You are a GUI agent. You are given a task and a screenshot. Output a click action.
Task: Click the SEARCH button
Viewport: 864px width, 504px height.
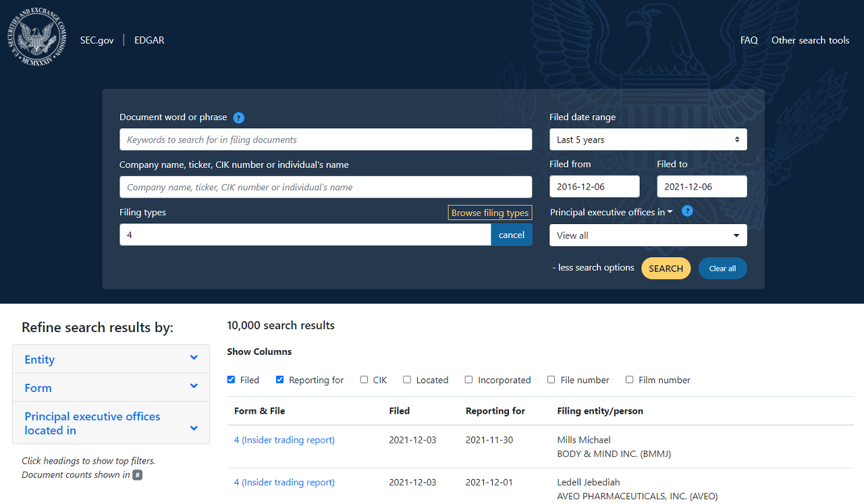(x=666, y=269)
